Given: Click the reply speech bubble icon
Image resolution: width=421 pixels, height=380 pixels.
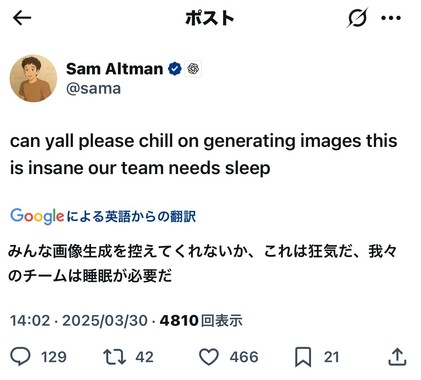Looking at the screenshot, I should [x=20, y=357].
